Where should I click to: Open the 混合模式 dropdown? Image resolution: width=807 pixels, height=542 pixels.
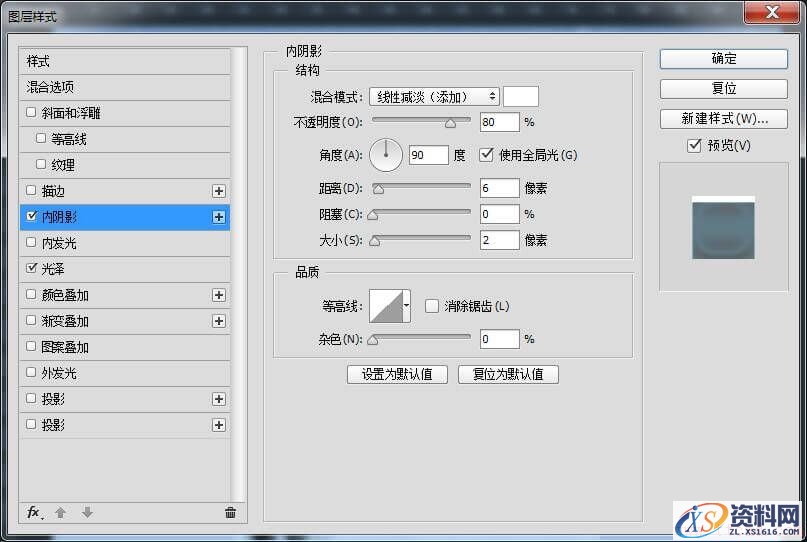tap(434, 96)
